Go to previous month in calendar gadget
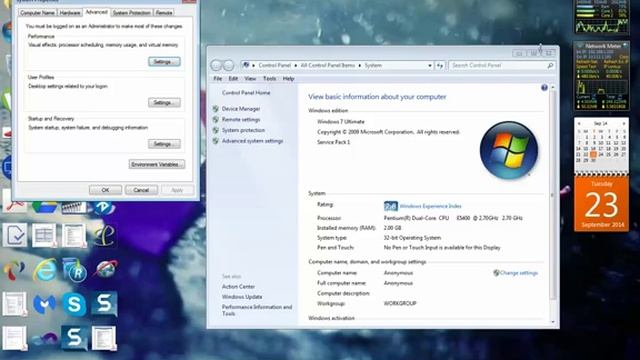Screen dimensions: 640x360 point(579,123)
